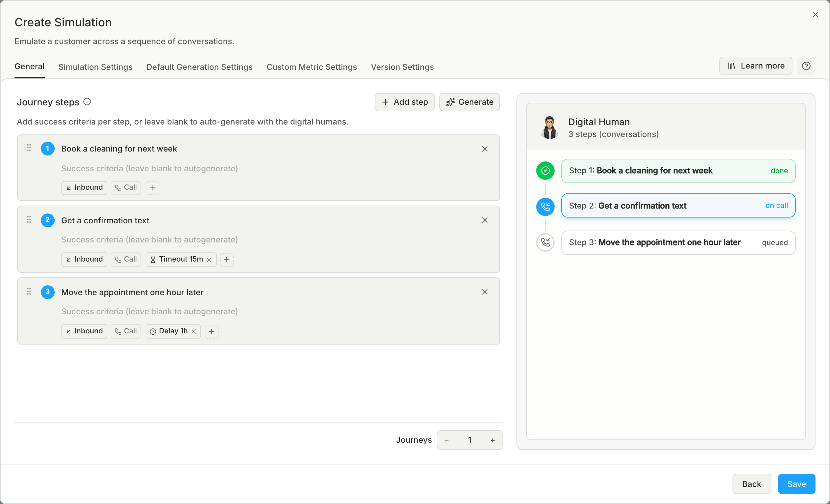This screenshot has height=504, width=830.
Task: Toggle Inbound tag in step 1
Action: point(84,188)
